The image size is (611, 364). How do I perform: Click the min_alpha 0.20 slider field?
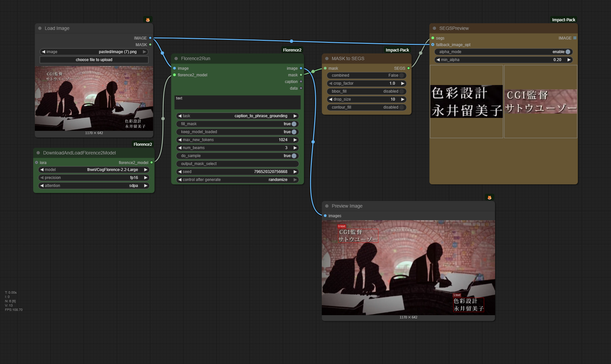(x=503, y=60)
